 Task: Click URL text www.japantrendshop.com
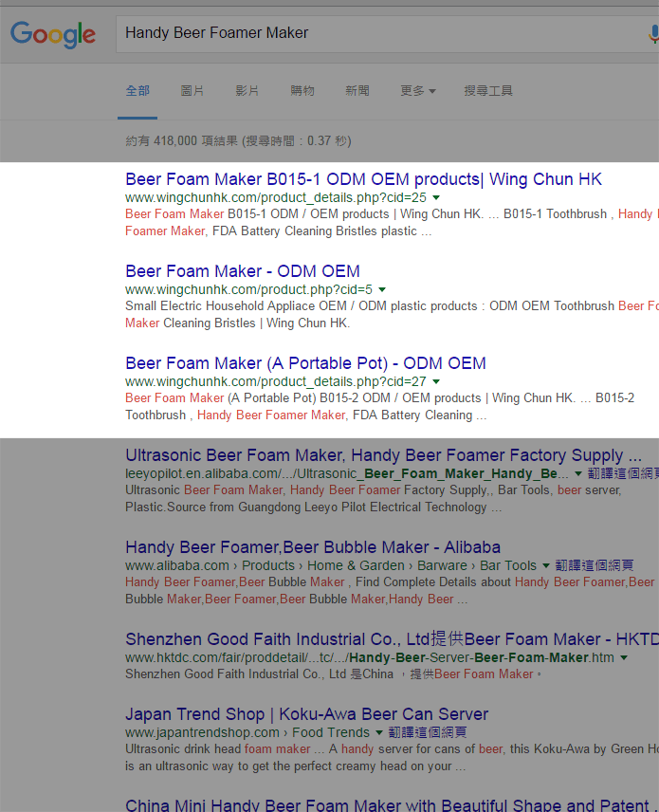pos(202,732)
